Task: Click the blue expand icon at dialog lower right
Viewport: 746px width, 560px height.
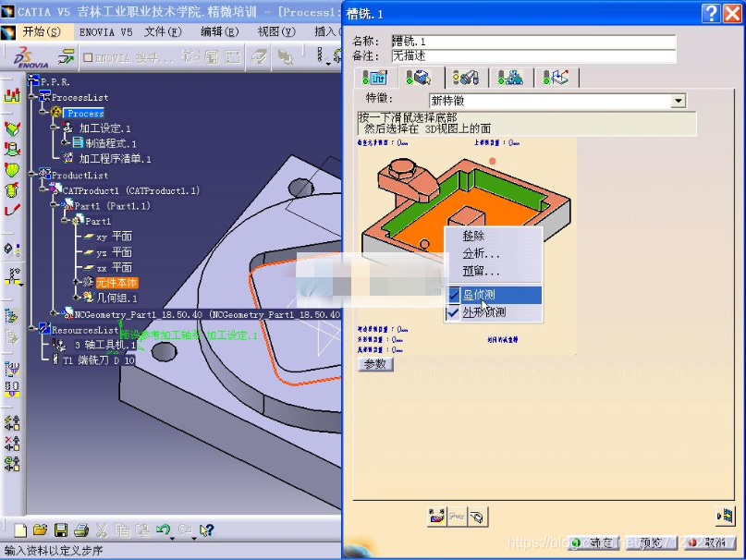Action: tap(726, 516)
